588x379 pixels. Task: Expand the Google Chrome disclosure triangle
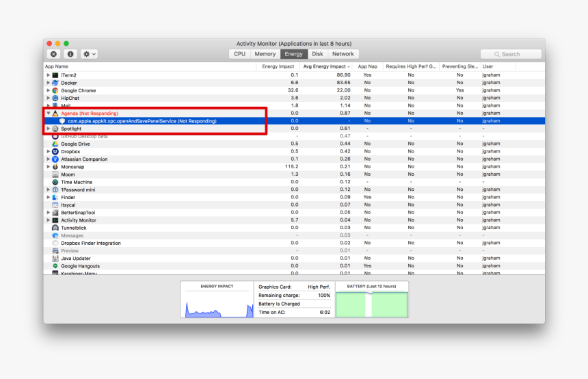tap(49, 90)
